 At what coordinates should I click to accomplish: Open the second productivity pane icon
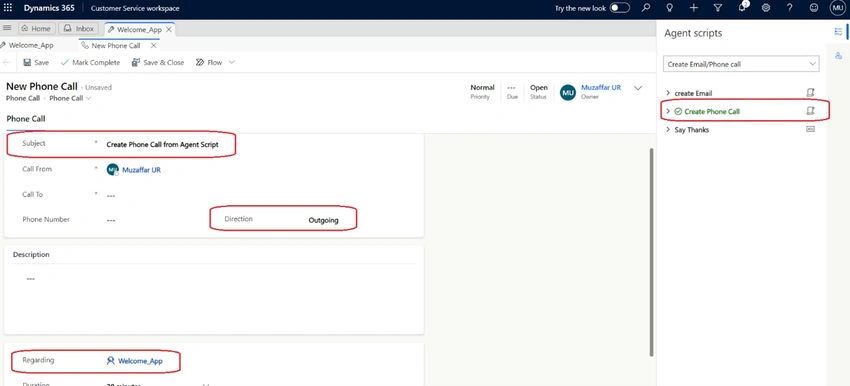pyautogui.click(x=838, y=56)
